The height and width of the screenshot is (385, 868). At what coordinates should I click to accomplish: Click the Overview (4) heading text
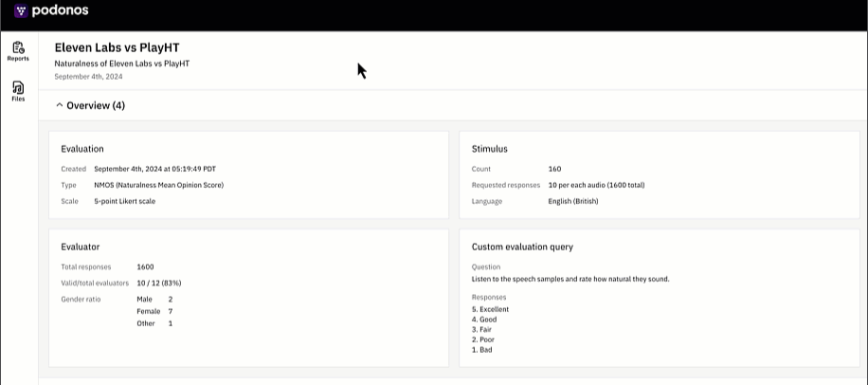pyautogui.click(x=96, y=105)
